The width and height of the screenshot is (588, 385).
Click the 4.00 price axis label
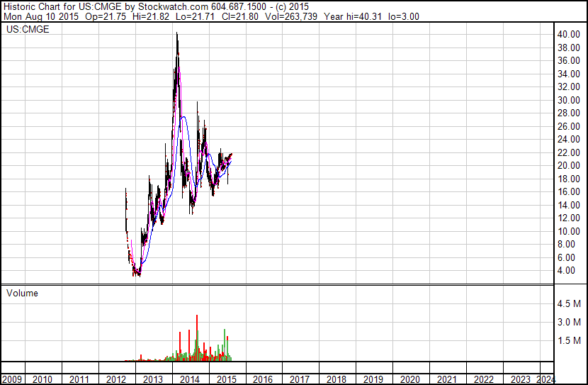coord(566,271)
